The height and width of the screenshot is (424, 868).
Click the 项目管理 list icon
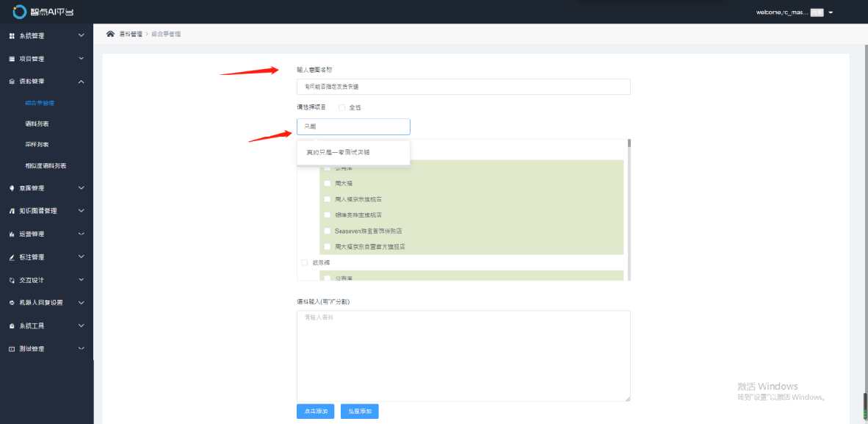(12, 59)
